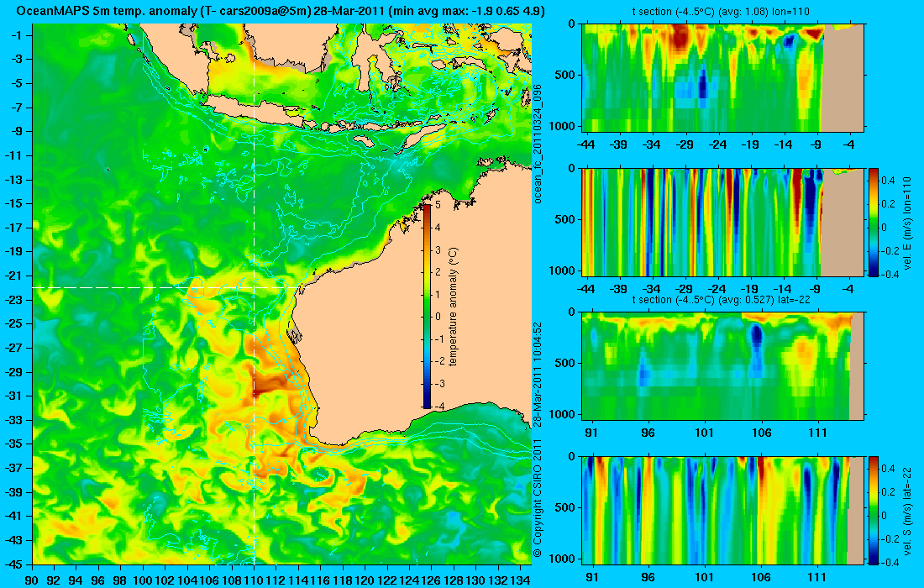Click the 'ocean_fc_20110324_096' vertical text

point(537,144)
